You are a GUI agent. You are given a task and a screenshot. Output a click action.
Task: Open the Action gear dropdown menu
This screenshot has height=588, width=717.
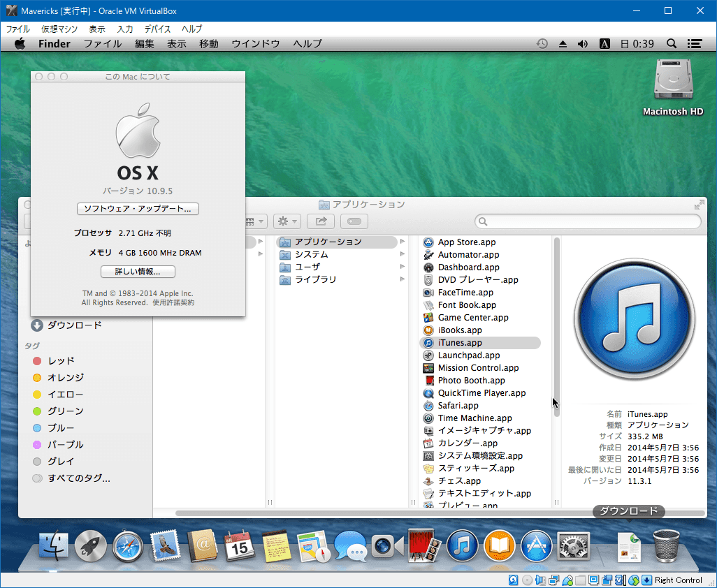point(287,221)
